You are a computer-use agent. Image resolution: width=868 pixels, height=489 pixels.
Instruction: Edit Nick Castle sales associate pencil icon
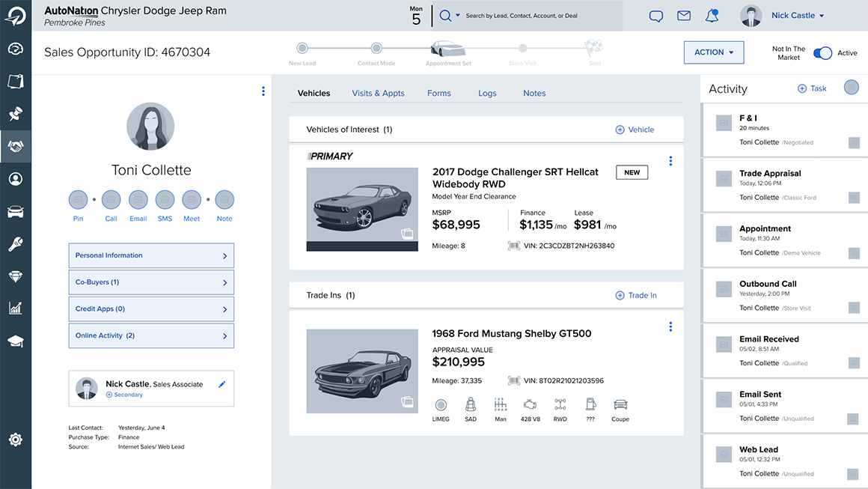tap(222, 384)
